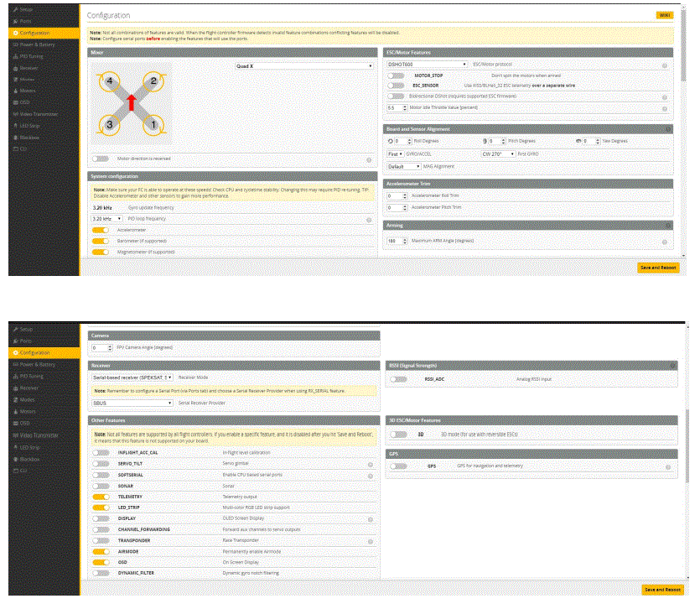The width and height of the screenshot is (700, 609).
Task: Click the Maximum ARM Angle field
Action: [397, 241]
